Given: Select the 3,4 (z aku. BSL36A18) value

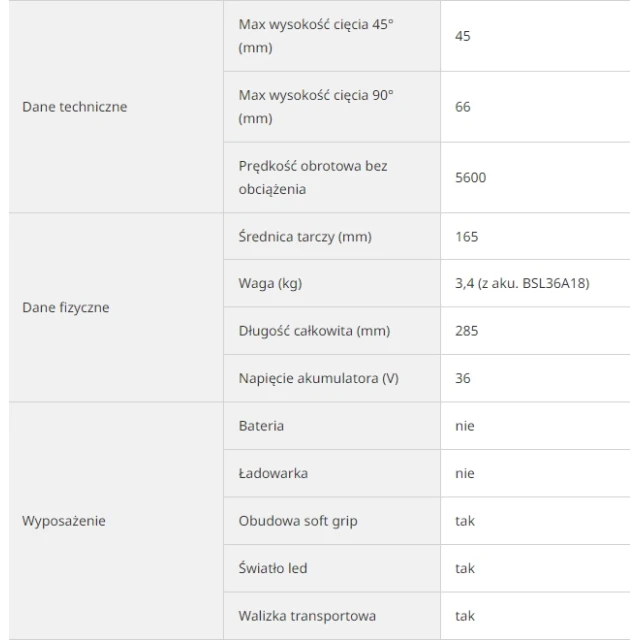Looking at the screenshot, I should pyautogui.click(x=522, y=283).
